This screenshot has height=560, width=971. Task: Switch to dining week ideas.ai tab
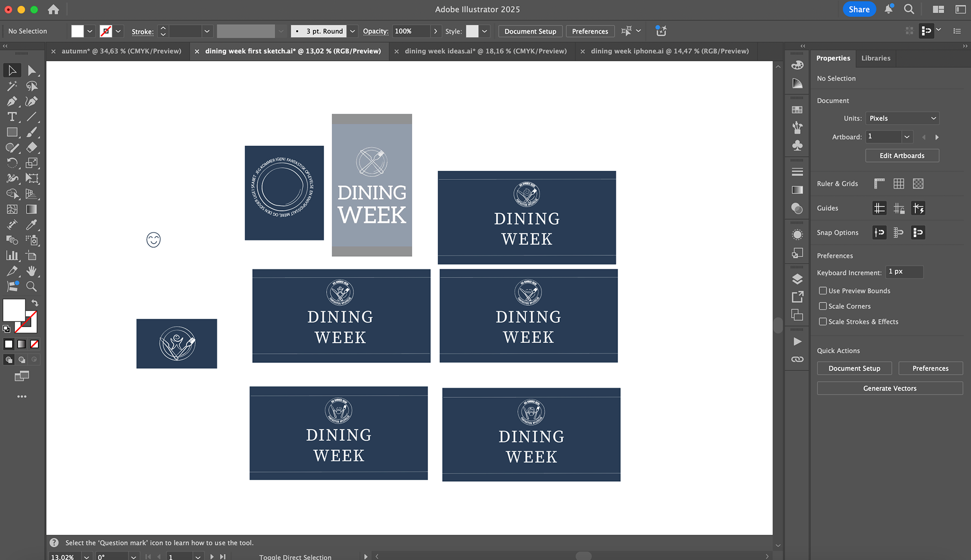pyautogui.click(x=485, y=51)
